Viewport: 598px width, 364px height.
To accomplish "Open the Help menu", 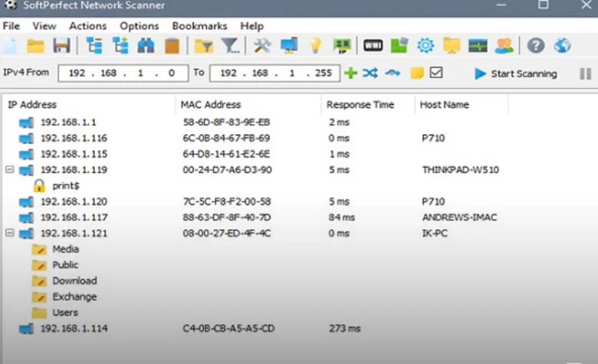I will click(251, 26).
